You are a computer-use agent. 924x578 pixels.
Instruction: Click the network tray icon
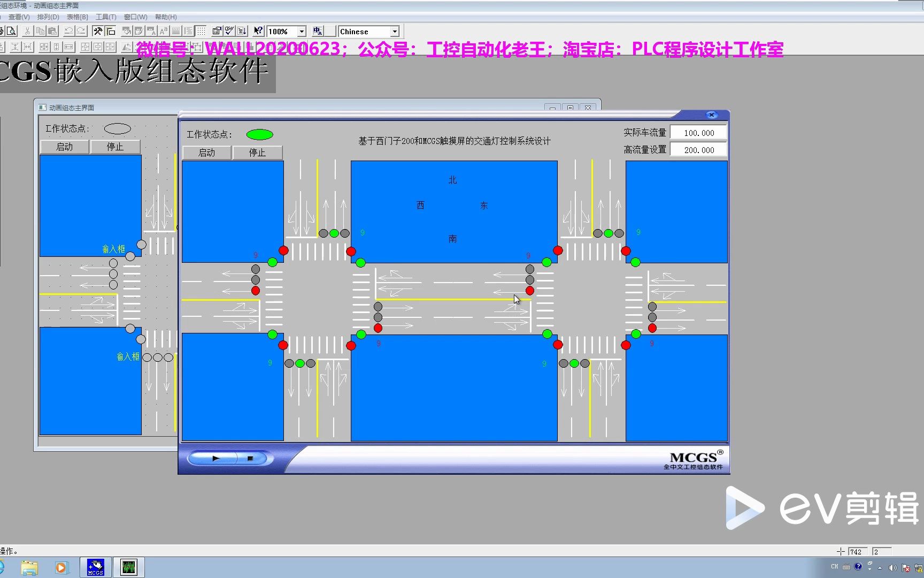tap(919, 568)
